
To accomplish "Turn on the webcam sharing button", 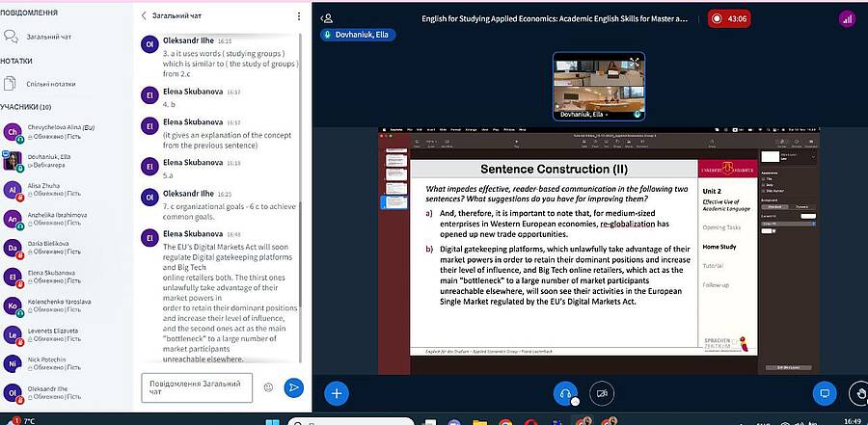I will (x=604, y=392).
